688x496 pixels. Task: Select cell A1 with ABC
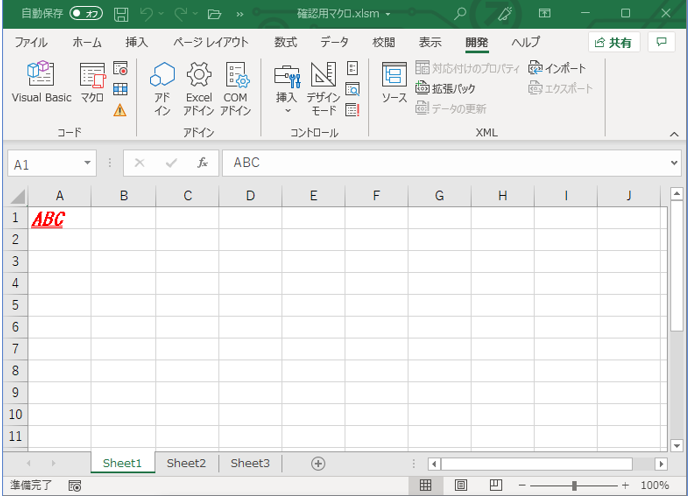(60, 218)
